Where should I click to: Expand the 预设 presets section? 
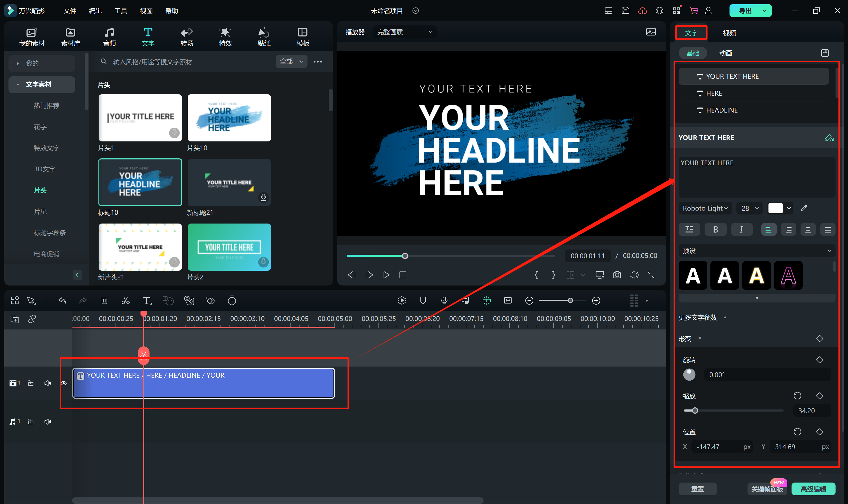[829, 251]
